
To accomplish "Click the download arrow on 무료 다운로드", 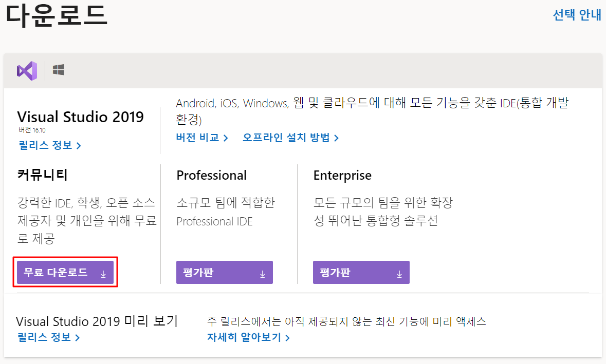I will click(103, 274).
